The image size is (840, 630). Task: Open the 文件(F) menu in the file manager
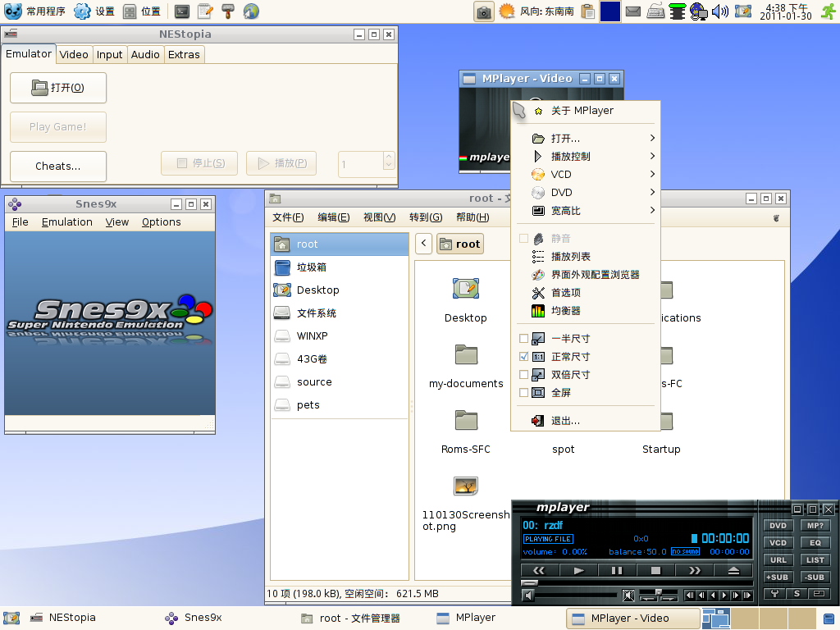tap(288, 217)
